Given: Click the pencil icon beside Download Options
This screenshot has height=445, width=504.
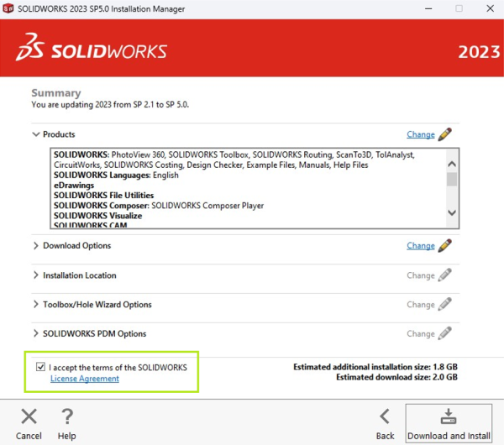Looking at the screenshot, I should pyautogui.click(x=445, y=246).
